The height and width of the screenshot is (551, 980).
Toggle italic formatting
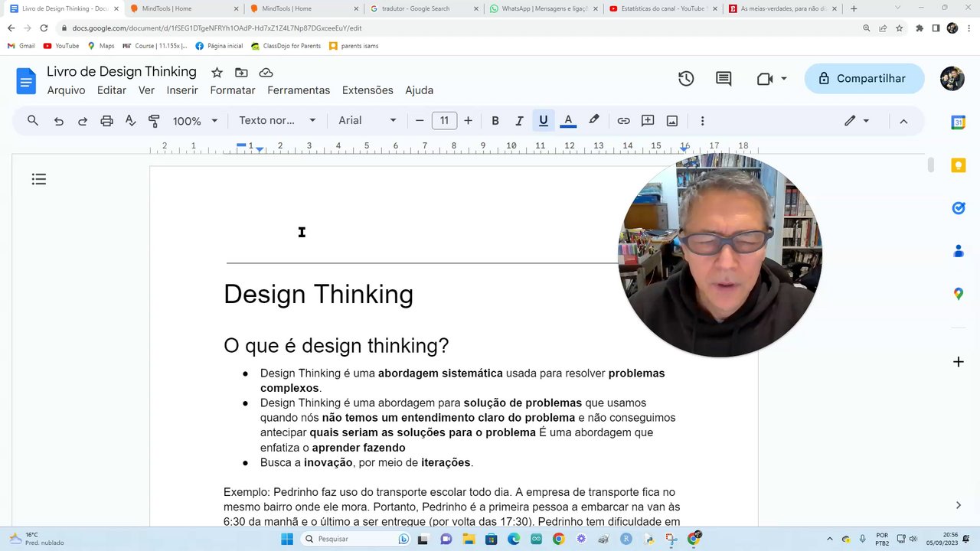pos(519,121)
